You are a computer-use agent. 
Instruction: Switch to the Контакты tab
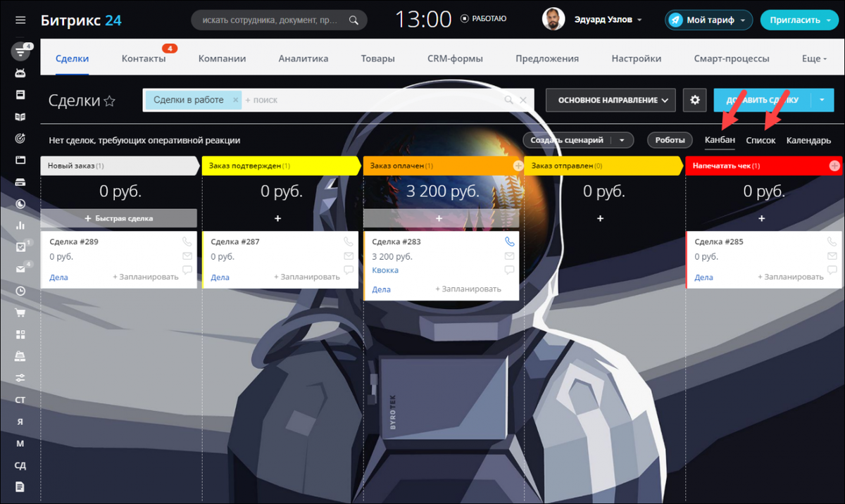pyautogui.click(x=144, y=59)
